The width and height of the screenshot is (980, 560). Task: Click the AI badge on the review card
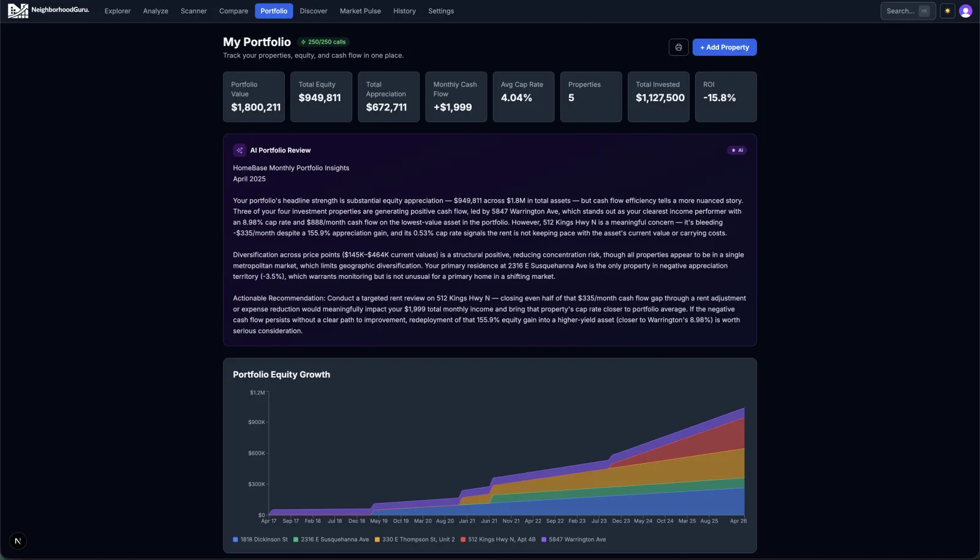coord(736,149)
